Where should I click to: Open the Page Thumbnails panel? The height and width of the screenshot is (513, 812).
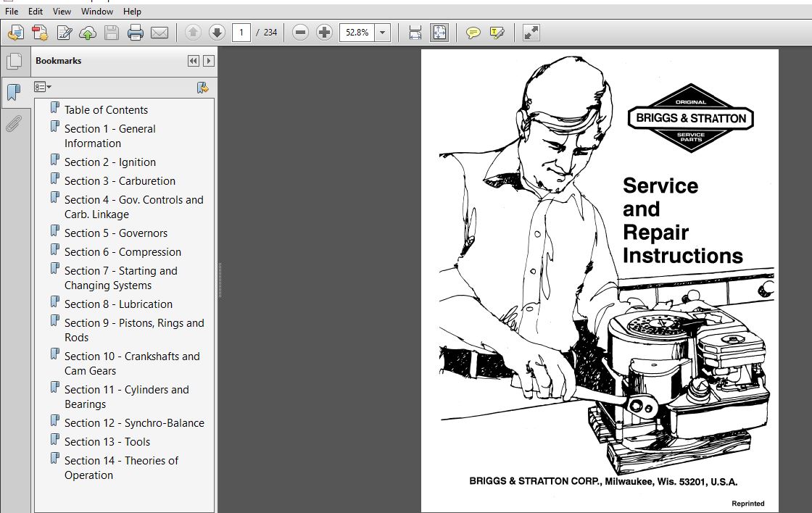click(14, 61)
